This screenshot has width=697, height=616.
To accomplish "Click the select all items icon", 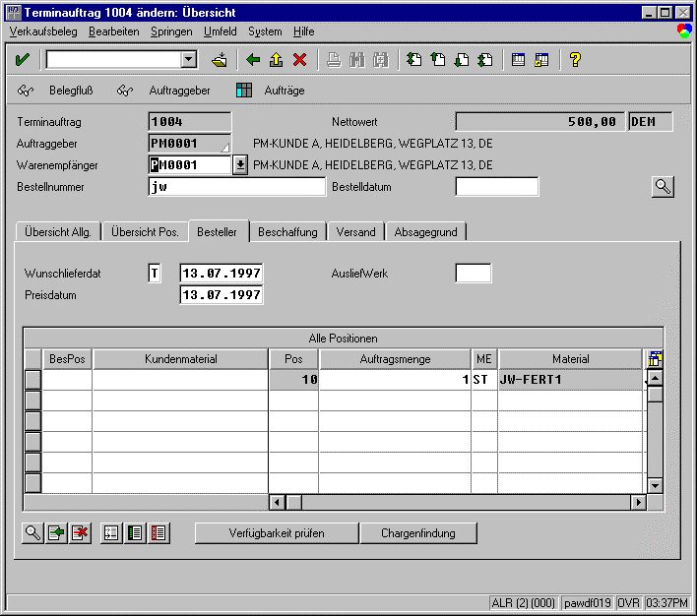I will pos(135,533).
